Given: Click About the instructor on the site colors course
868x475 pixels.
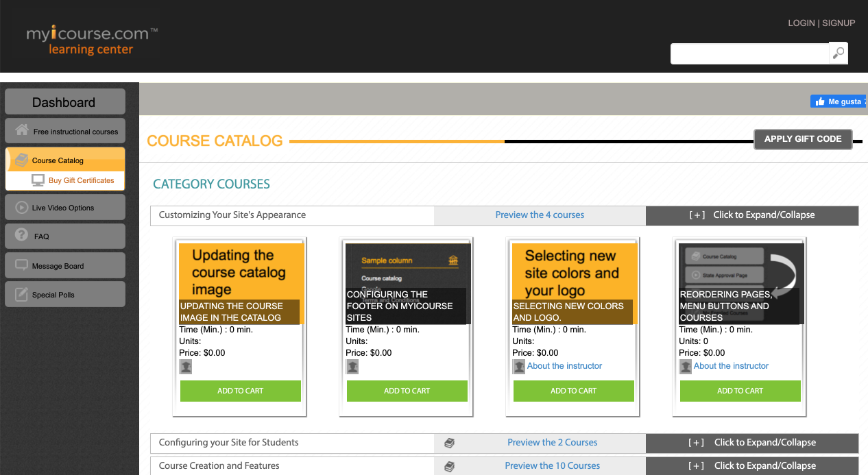Looking at the screenshot, I should [x=564, y=365].
